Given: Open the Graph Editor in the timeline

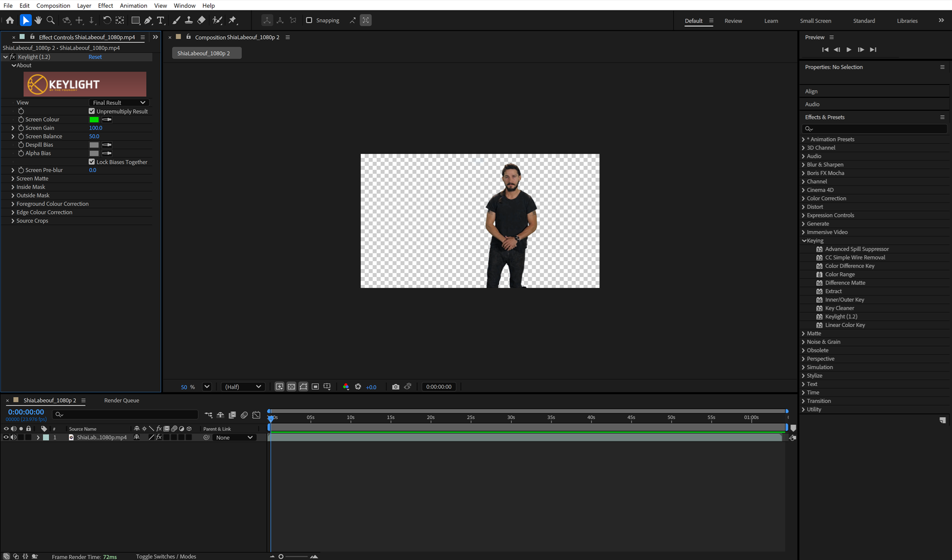Looking at the screenshot, I should pyautogui.click(x=256, y=415).
